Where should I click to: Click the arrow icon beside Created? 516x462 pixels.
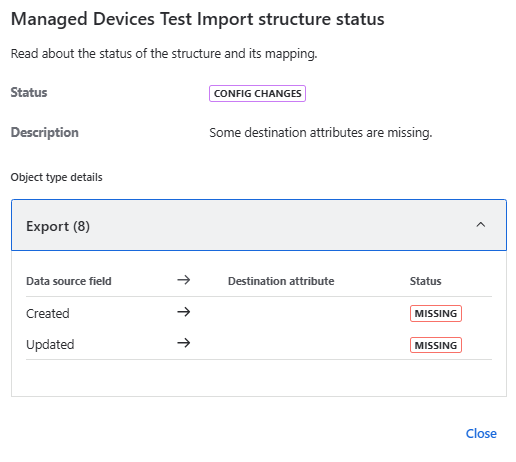pos(184,312)
